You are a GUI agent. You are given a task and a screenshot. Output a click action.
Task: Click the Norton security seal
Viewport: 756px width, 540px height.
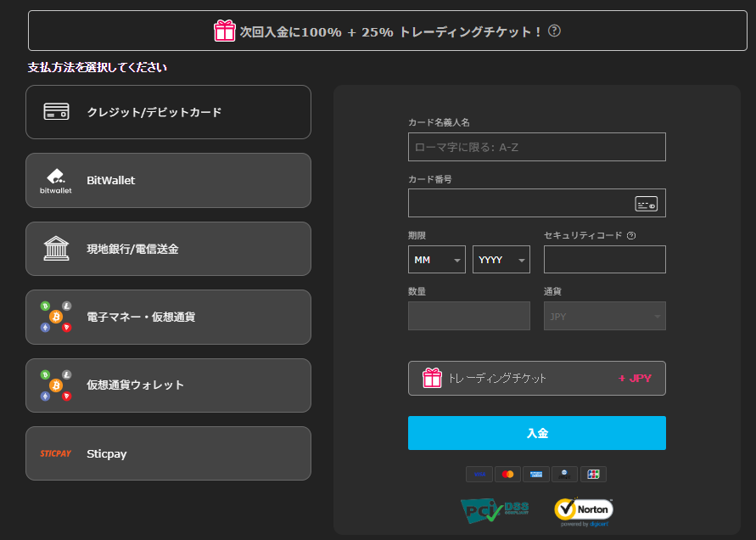pyautogui.click(x=583, y=509)
